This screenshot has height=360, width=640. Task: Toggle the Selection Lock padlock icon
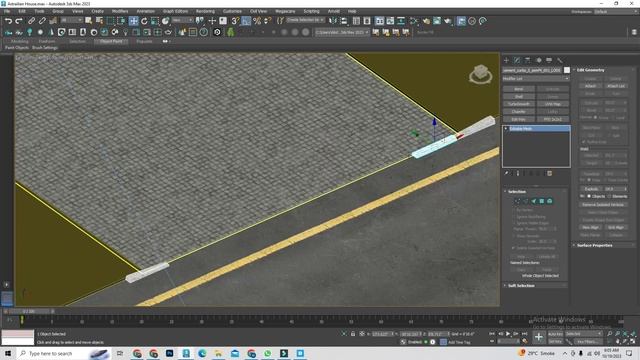click(x=353, y=334)
